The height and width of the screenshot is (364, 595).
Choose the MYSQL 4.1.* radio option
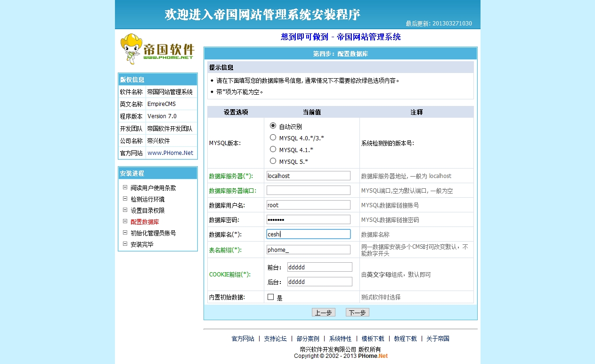click(x=273, y=149)
